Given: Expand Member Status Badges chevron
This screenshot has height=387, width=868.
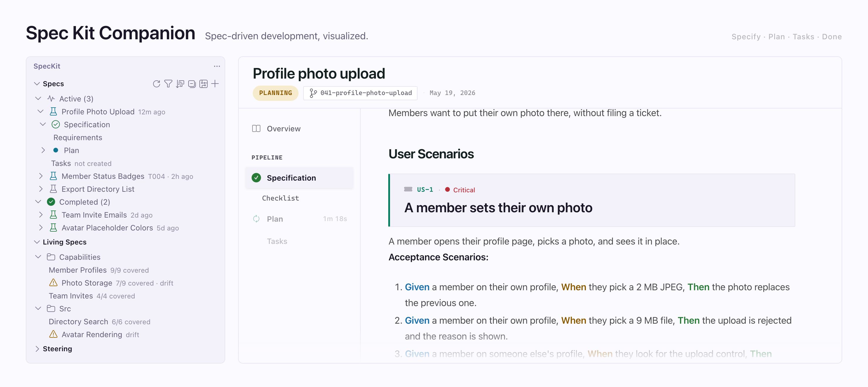Looking at the screenshot, I should [x=41, y=176].
